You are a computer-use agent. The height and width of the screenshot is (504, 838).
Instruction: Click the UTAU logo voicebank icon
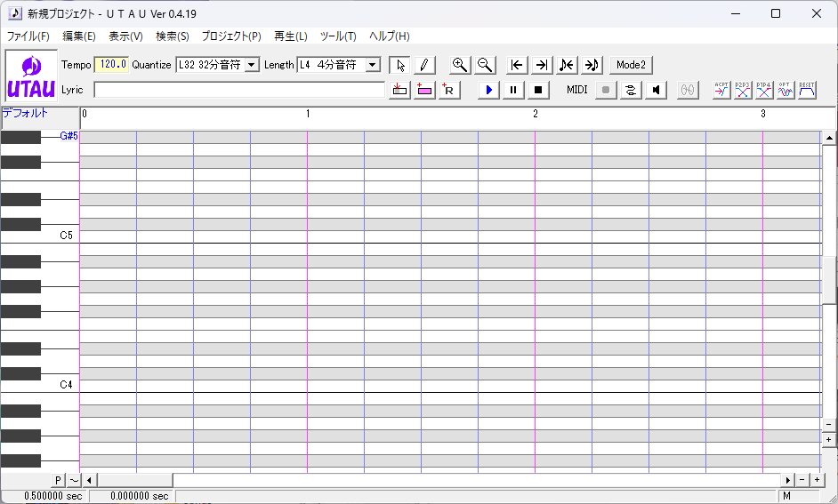pos(31,76)
